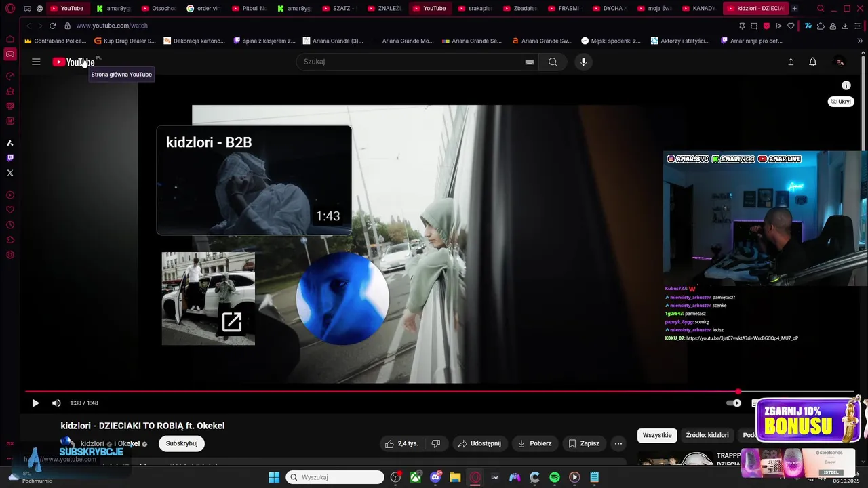Open Windows Start menu
The height and width of the screenshot is (488, 868).
[274, 477]
